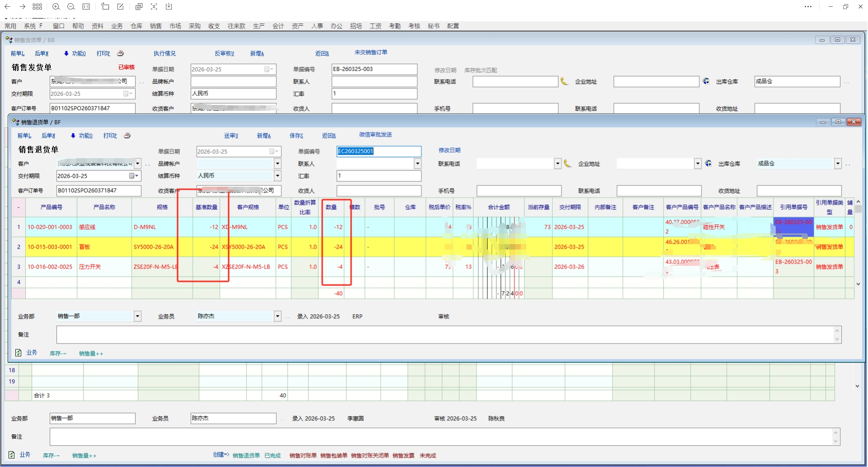
Task: Click the printer icon in 销售退货单 toolbar
Action: coord(127,136)
